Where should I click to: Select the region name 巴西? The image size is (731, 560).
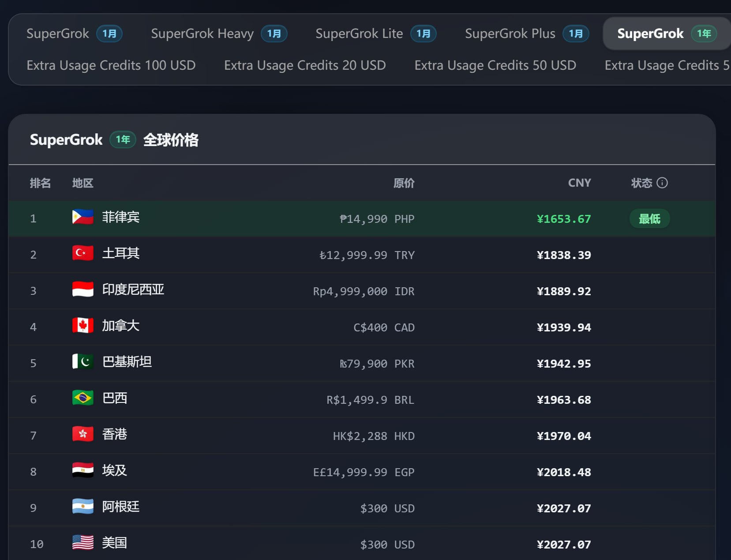click(x=115, y=398)
